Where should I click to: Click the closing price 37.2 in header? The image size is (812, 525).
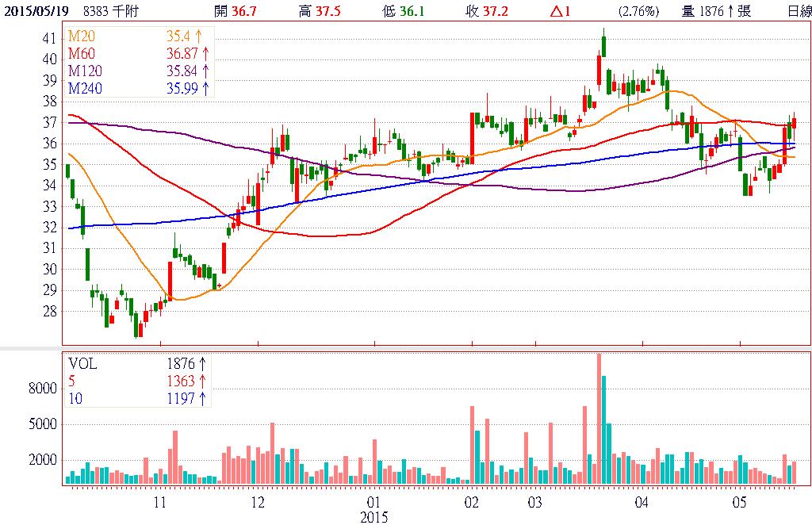[500, 10]
